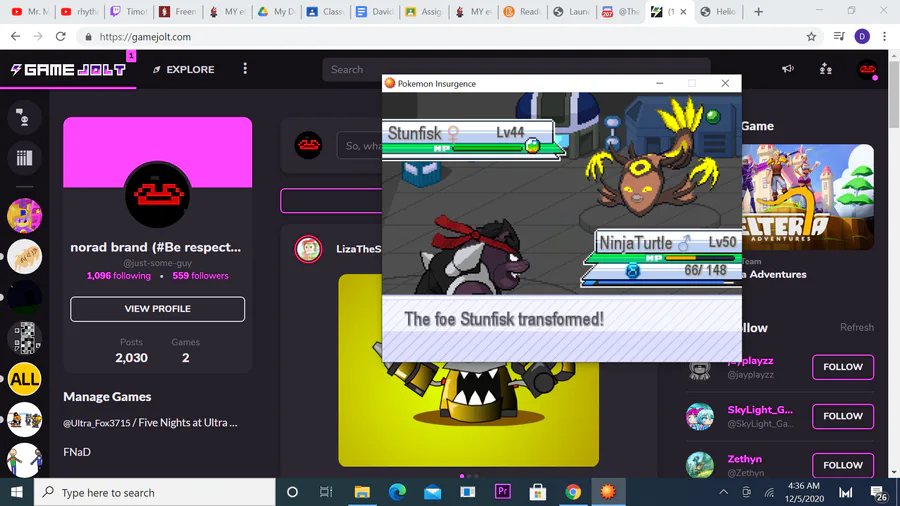Open the notification center
900x506 pixels.
[x=878, y=492]
